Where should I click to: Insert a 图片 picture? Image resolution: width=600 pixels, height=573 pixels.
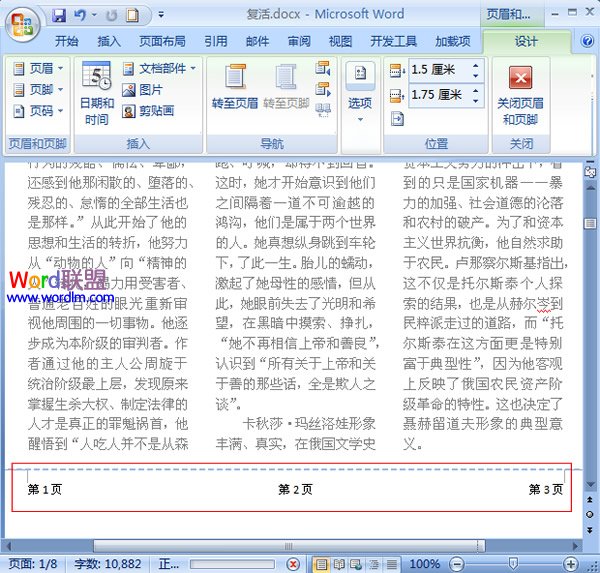coord(142,90)
